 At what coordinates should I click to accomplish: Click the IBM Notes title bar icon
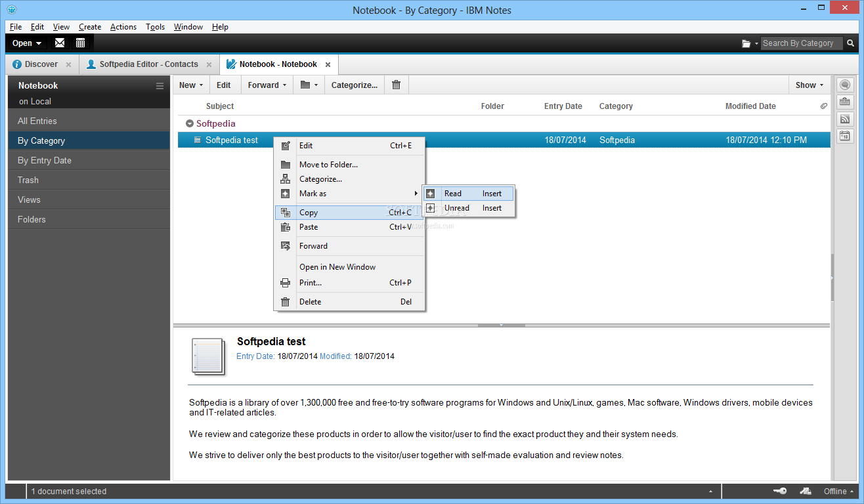(12, 10)
